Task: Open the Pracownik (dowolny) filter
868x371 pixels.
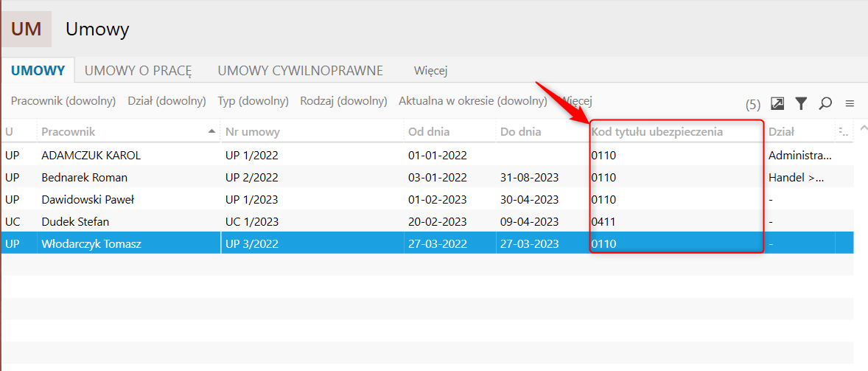Action: coord(63,101)
